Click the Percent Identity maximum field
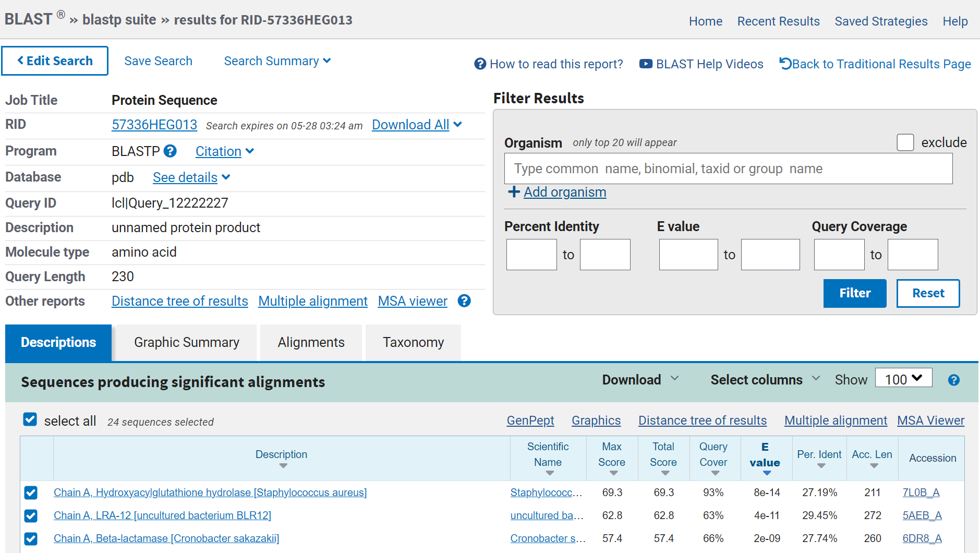Screen dimensions: 980x553 point(605,255)
